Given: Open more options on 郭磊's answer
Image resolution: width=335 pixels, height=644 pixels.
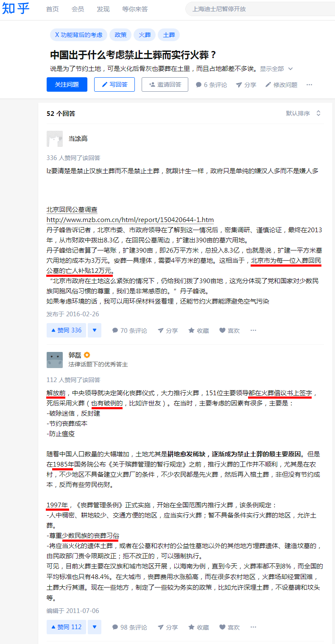Looking at the screenshot, I should click(x=253, y=627).
